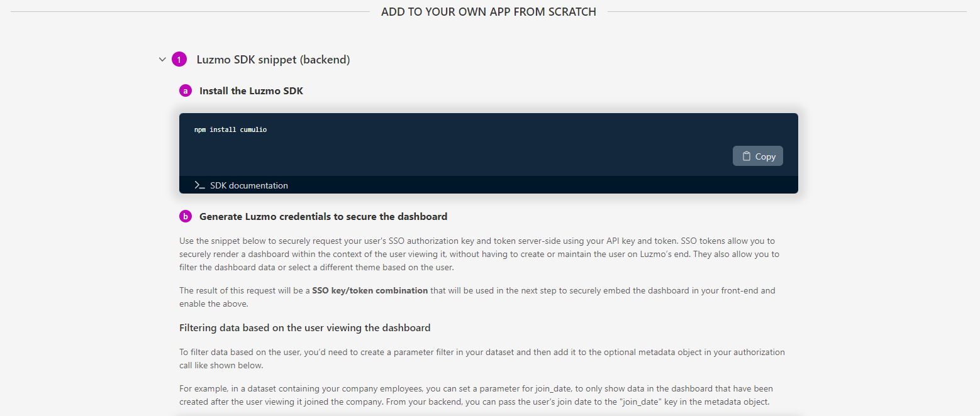Screen dimensions: 980x416
Task: Click the "cumulio" package name in the code
Action: click(x=253, y=129)
